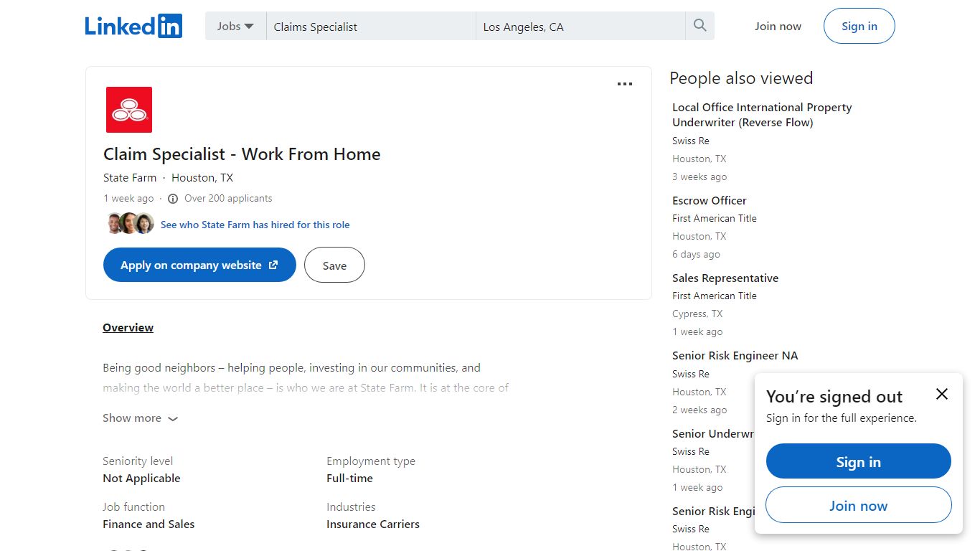Open Local Office International Property Underwriter job
The image size is (980, 551).
tap(762, 115)
